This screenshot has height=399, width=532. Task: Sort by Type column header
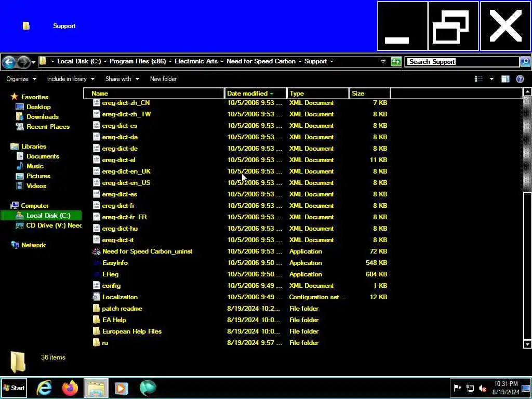[318, 94]
